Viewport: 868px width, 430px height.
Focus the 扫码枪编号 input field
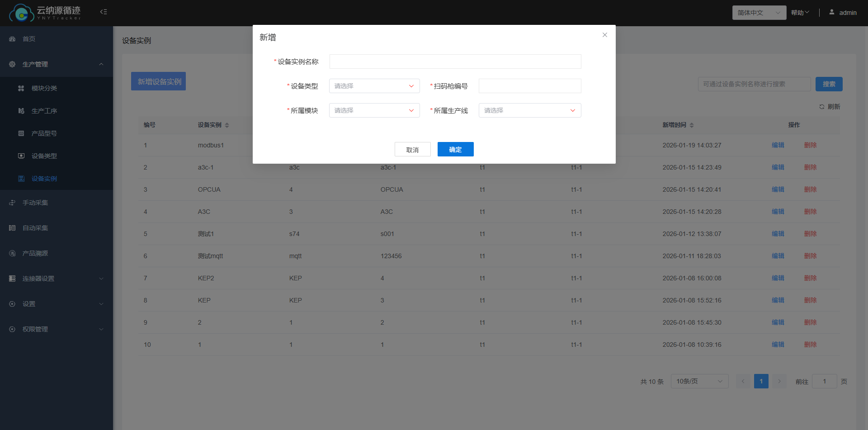tap(529, 86)
